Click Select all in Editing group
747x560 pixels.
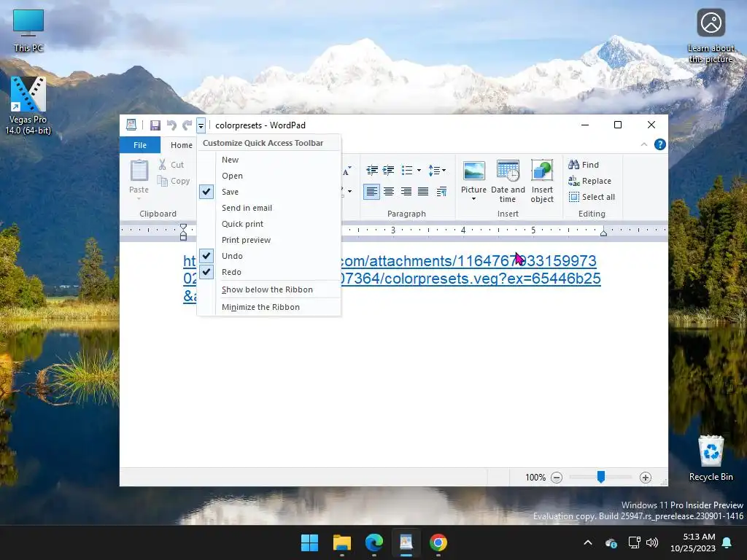coord(592,197)
